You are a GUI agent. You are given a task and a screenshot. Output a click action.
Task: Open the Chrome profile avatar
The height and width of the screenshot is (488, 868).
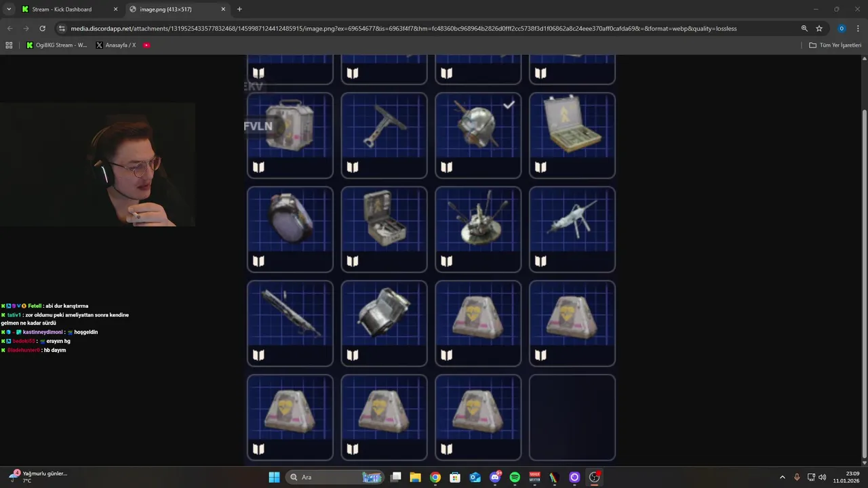tap(842, 28)
